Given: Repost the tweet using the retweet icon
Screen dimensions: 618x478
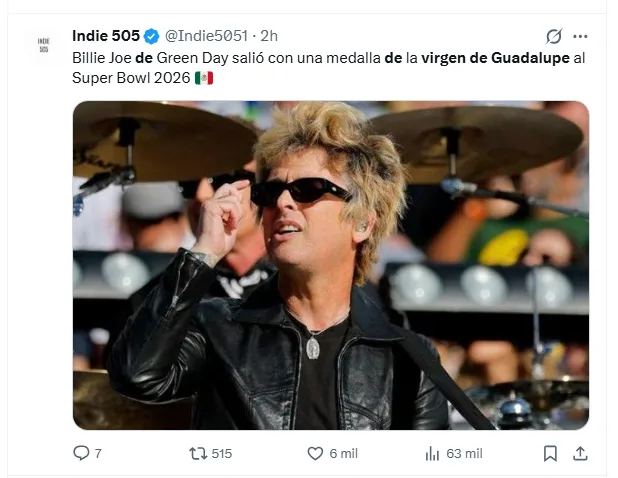Looking at the screenshot, I should pyautogui.click(x=197, y=453).
